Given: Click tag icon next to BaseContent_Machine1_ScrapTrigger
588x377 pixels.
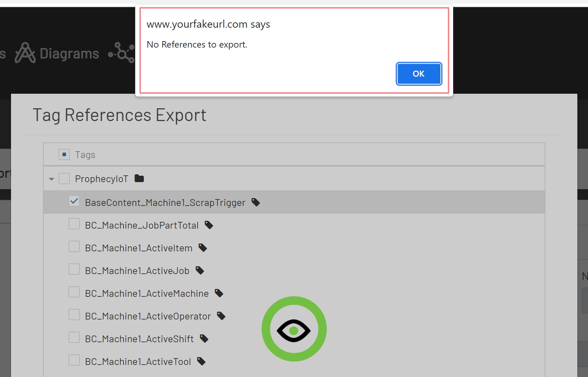Looking at the screenshot, I should click(255, 202).
